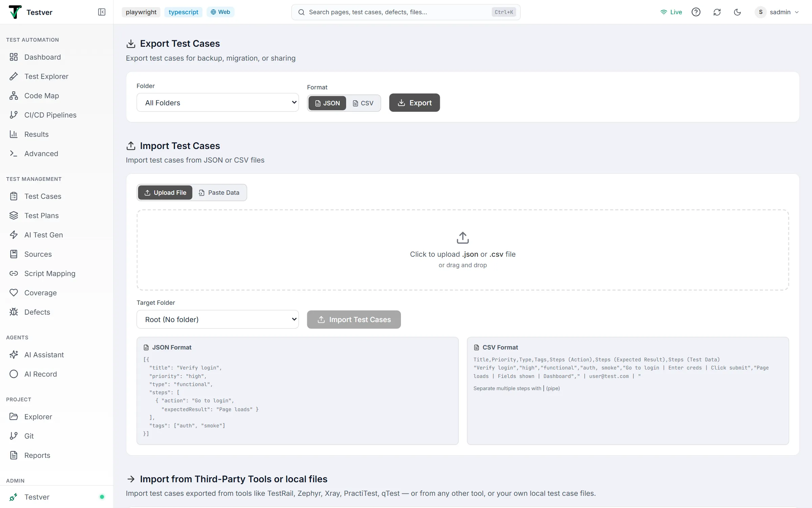Viewport: 812px width, 508px height.
Task: Collapse the sidebar panel icon
Action: (x=101, y=12)
